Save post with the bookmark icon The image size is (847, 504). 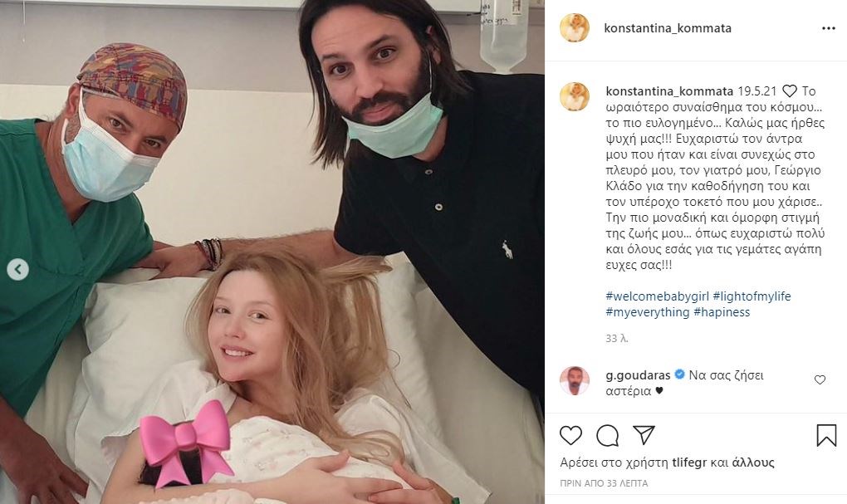826,435
